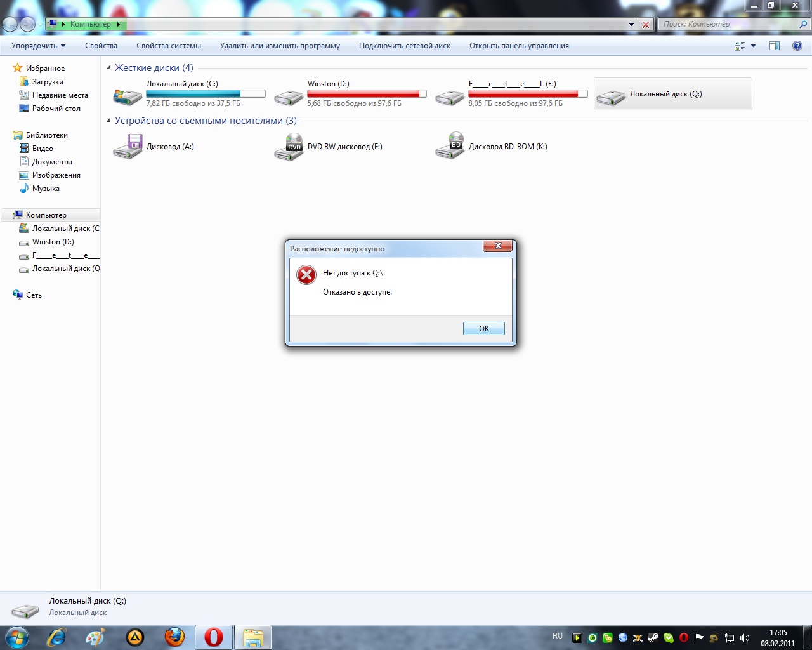Open Свойства in the toolbar
This screenshot has width=812, height=650.
click(x=101, y=46)
